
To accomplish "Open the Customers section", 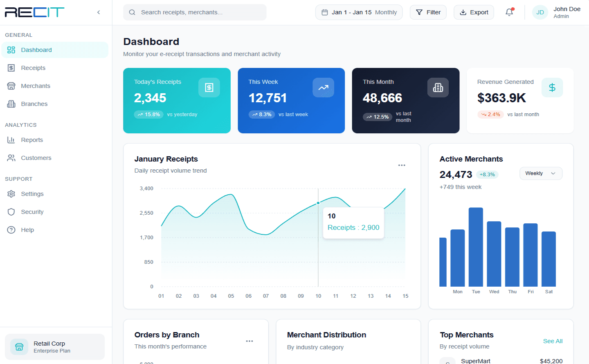I will [x=36, y=158].
